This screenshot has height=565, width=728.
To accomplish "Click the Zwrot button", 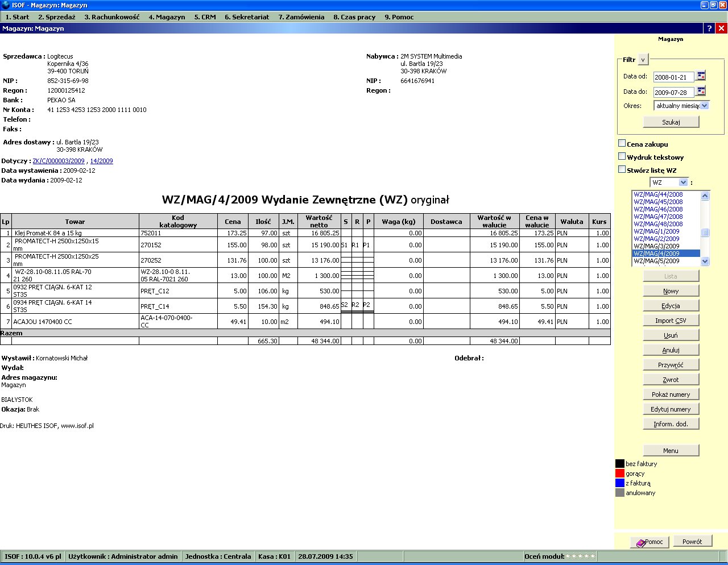I will [x=671, y=380].
